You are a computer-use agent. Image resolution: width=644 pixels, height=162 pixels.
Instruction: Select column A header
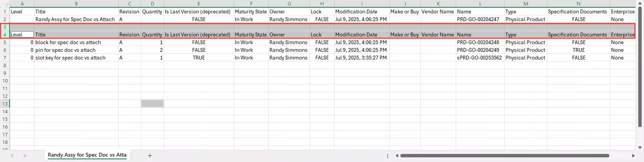pos(22,4)
